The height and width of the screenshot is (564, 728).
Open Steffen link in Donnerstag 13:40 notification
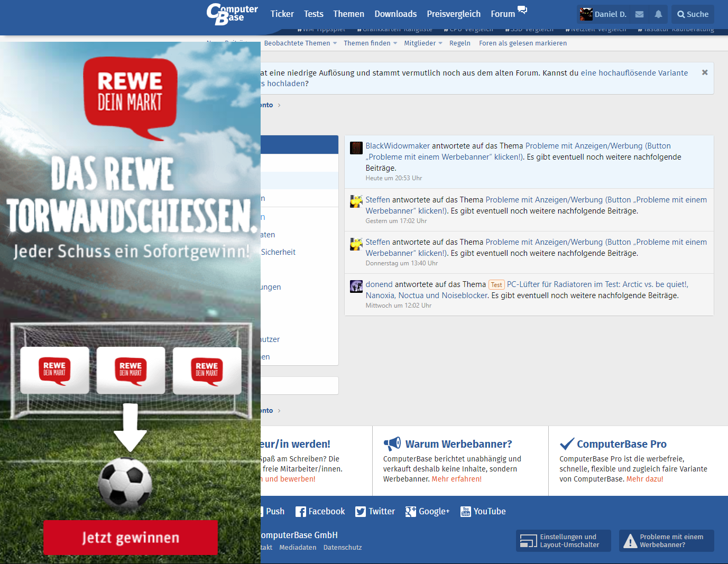(x=377, y=242)
